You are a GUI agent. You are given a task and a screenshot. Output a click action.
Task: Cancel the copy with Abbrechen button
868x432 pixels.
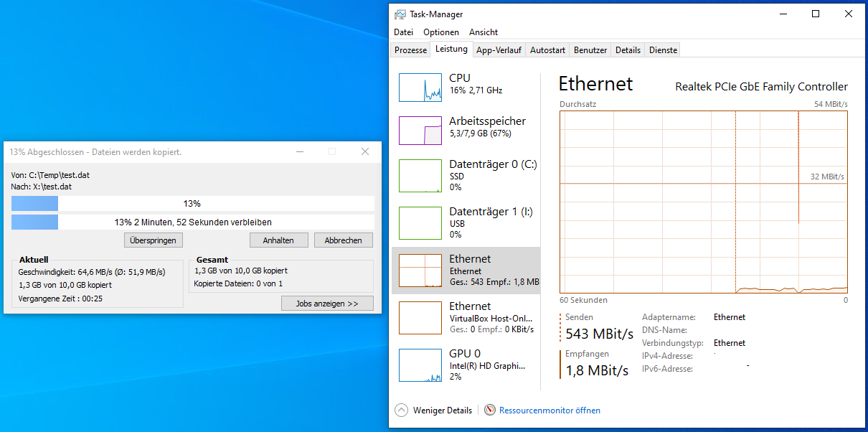click(x=343, y=240)
